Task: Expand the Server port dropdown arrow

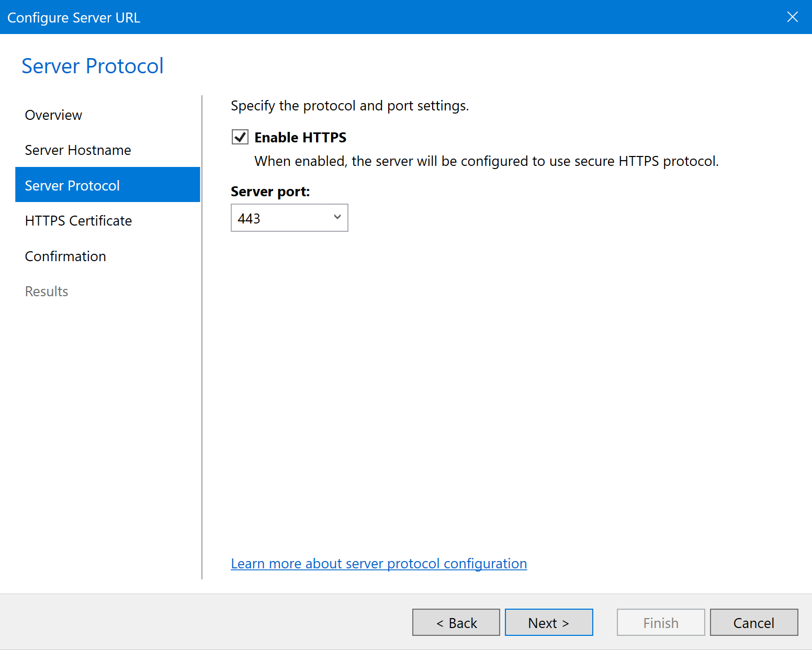Action: tap(337, 218)
